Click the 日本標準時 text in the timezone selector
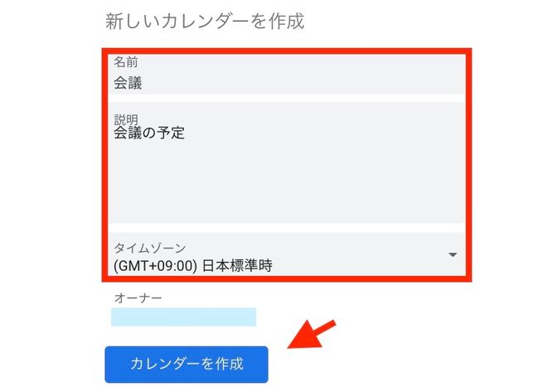 coord(237,265)
